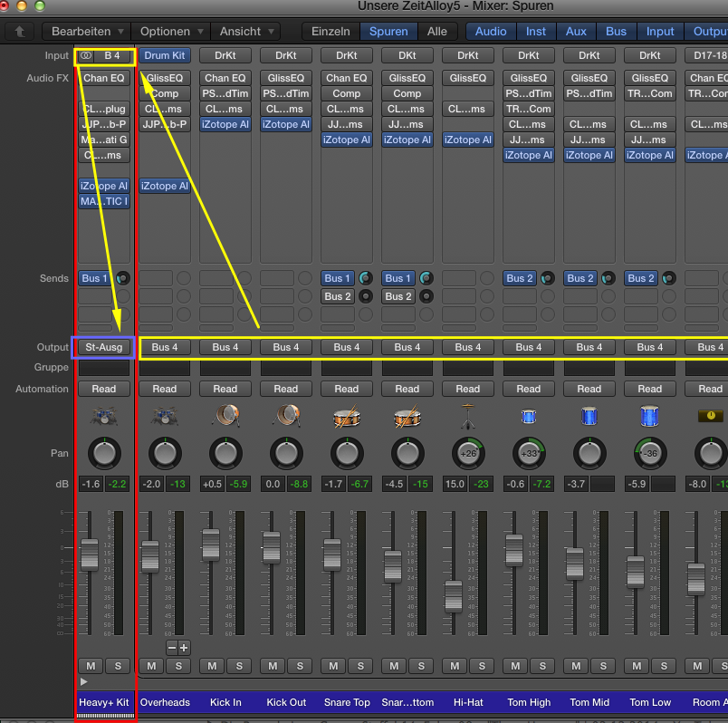Click the Hi-Hat cymbal icon
The image size is (728, 723).
[x=468, y=417]
